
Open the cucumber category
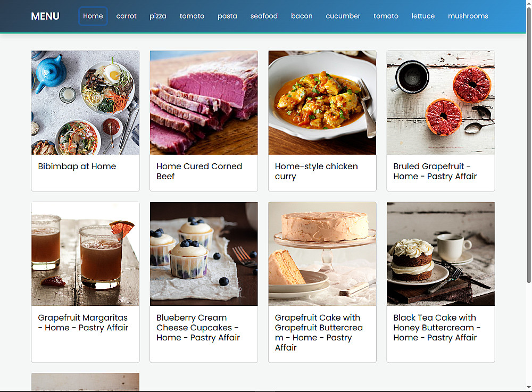pyautogui.click(x=343, y=16)
